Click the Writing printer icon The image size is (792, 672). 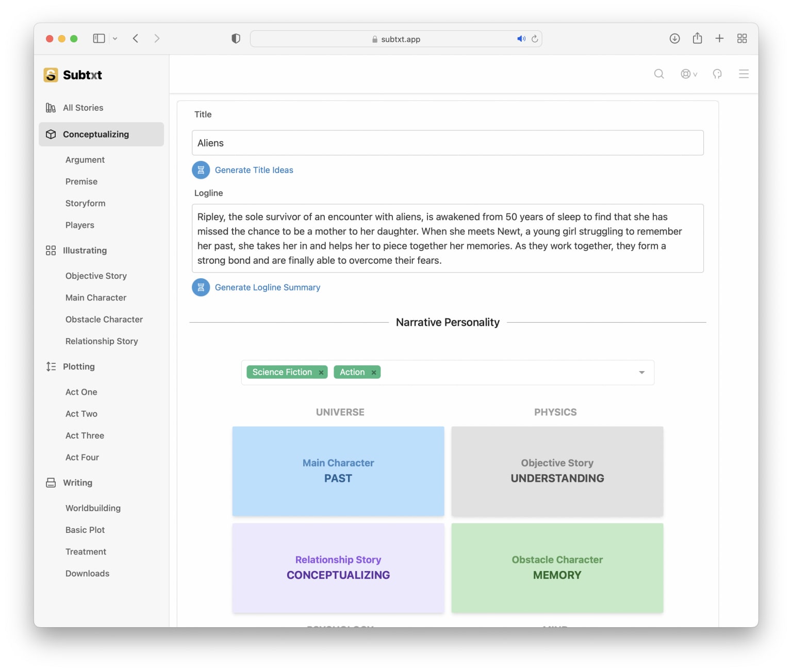[x=51, y=483]
